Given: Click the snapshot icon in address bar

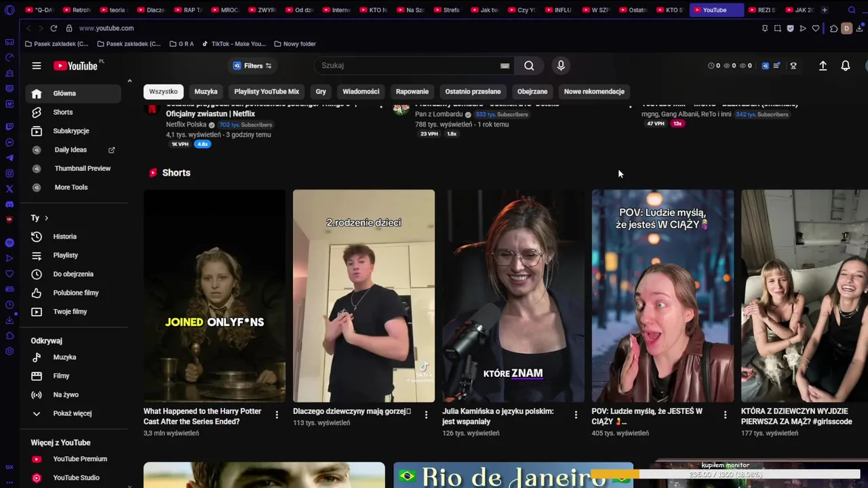Looking at the screenshot, I should pyautogui.click(x=777, y=28).
